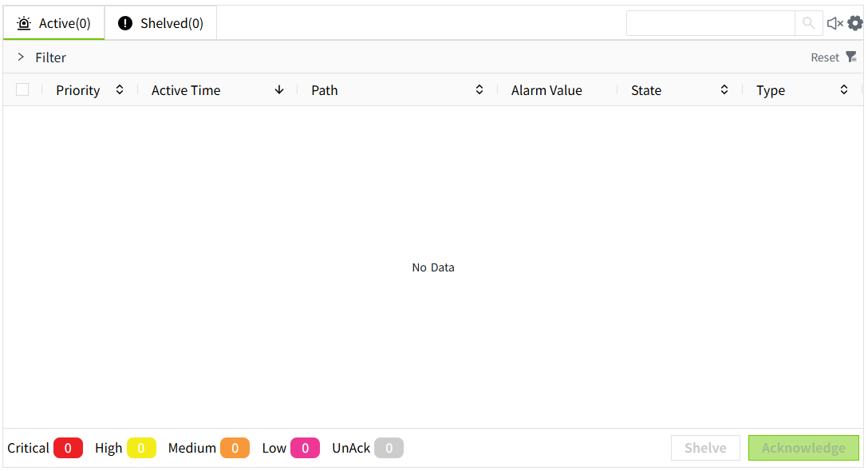Open the Shelved(0) tab
This screenshot has width=868, height=471.
[x=161, y=23]
